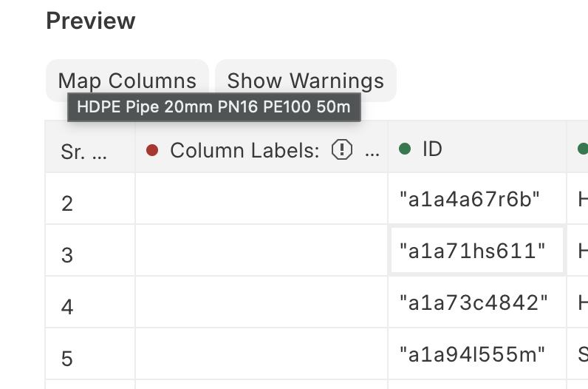Select row number 2 in Sr. column
Screen dimensions: 588x389
[x=68, y=203]
